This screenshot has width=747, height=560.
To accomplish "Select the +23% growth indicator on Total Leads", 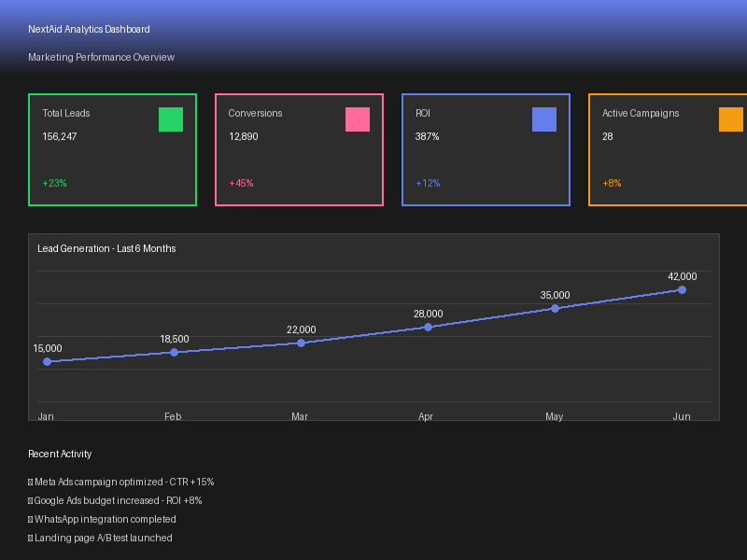I will [x=55, y=183].
